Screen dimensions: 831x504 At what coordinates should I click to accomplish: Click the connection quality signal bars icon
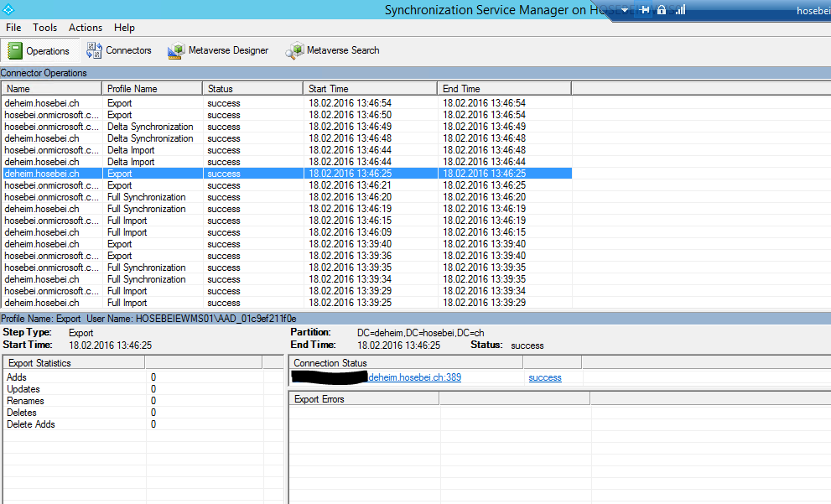pos(680,9)
